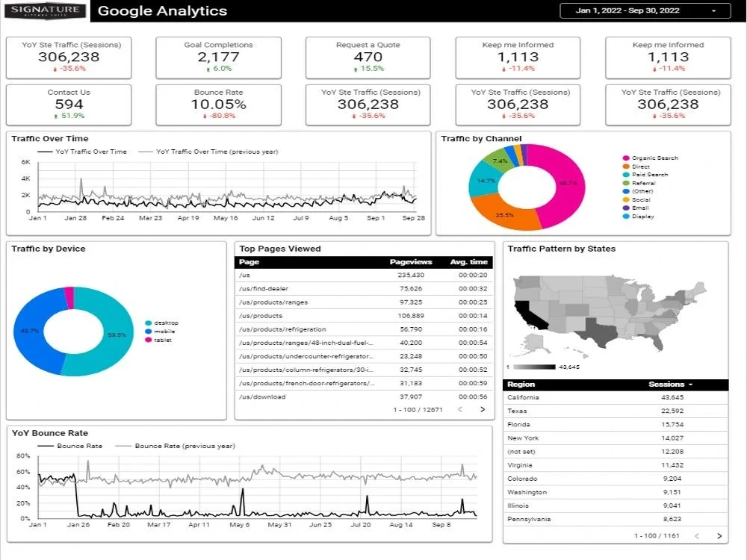Click next page arrow under Top Pages table
This screenshot has width=747, height=560.
484,409
